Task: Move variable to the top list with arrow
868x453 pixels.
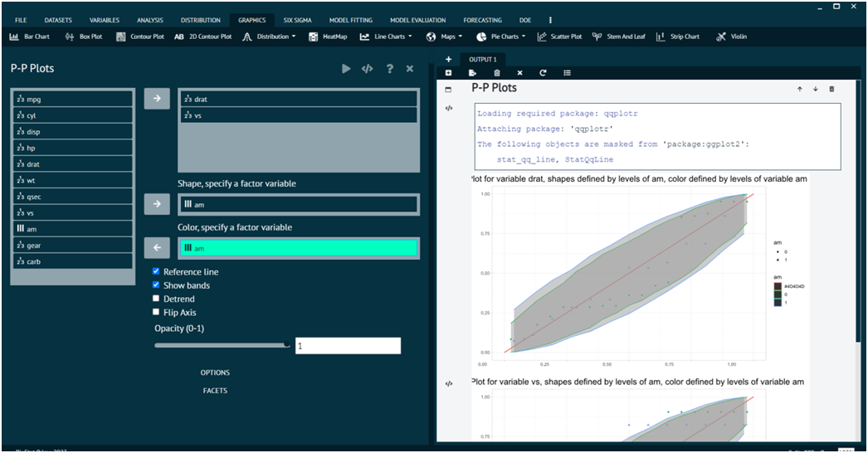Action: click(157, 99)
